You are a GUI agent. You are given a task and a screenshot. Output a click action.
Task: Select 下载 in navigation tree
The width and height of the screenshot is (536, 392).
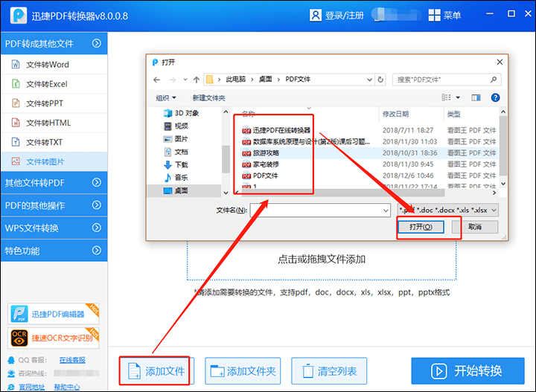coord(176,165)
